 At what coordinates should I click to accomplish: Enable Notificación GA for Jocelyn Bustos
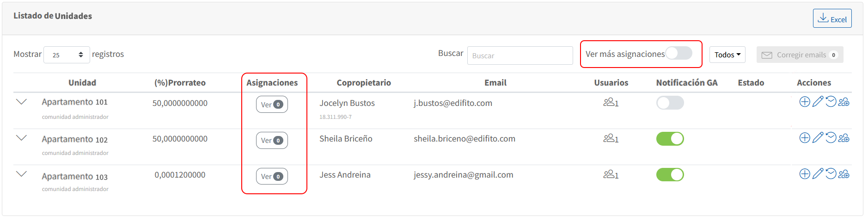pyautogui.click(x=670, y=103)
